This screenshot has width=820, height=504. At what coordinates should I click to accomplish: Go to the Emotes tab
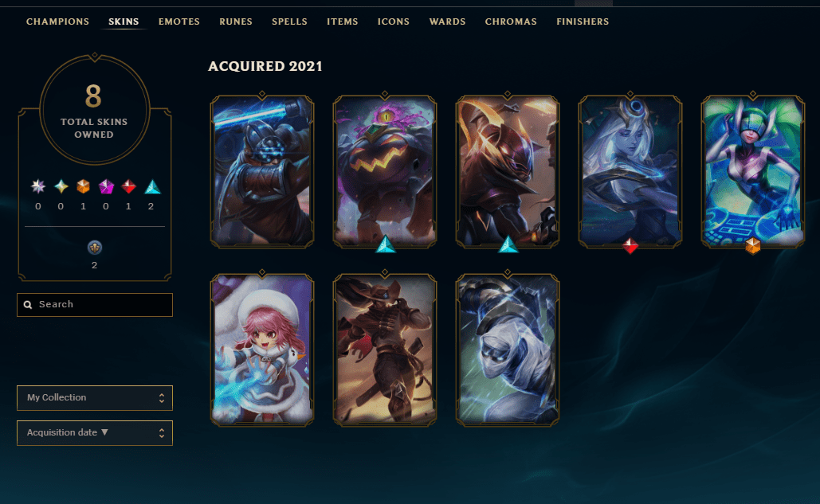pyautogui.click(x=179, y=21)
